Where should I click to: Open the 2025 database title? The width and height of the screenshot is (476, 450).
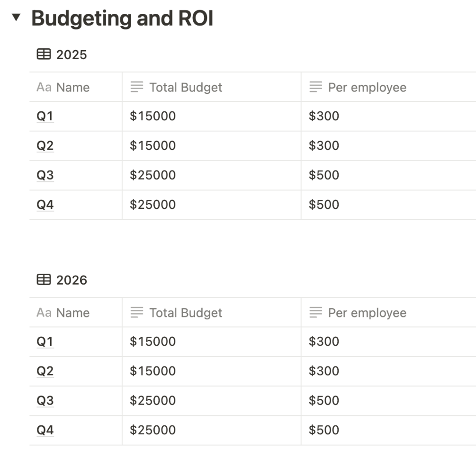[72, 54]
